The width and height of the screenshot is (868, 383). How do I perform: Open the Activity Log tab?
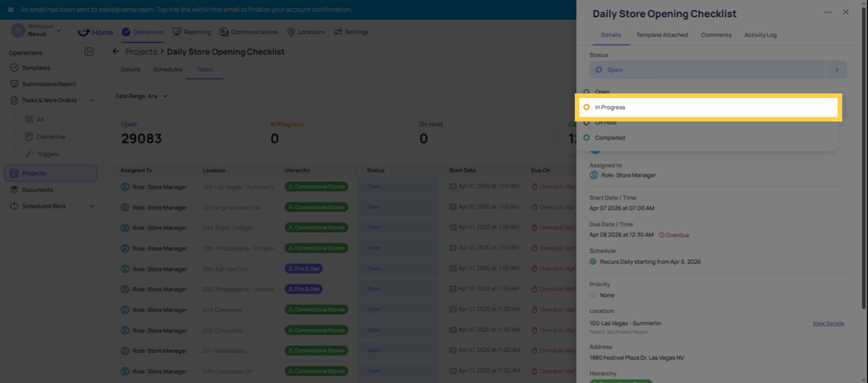point(760,35)
